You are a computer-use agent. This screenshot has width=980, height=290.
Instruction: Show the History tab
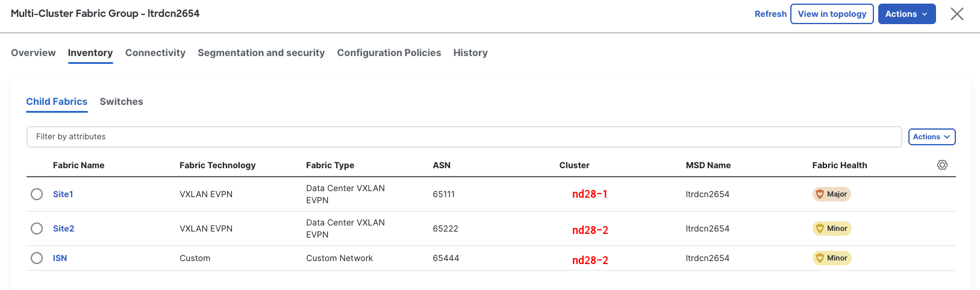pyautogui.click(x=470, y=53)
